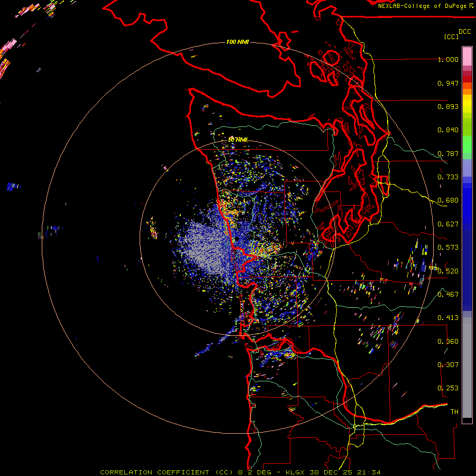Click the CORRELATION COEFFICIENT (CC) title text
Image resolution: width=476 pixels, height=476 pixels.
point(167,472)
